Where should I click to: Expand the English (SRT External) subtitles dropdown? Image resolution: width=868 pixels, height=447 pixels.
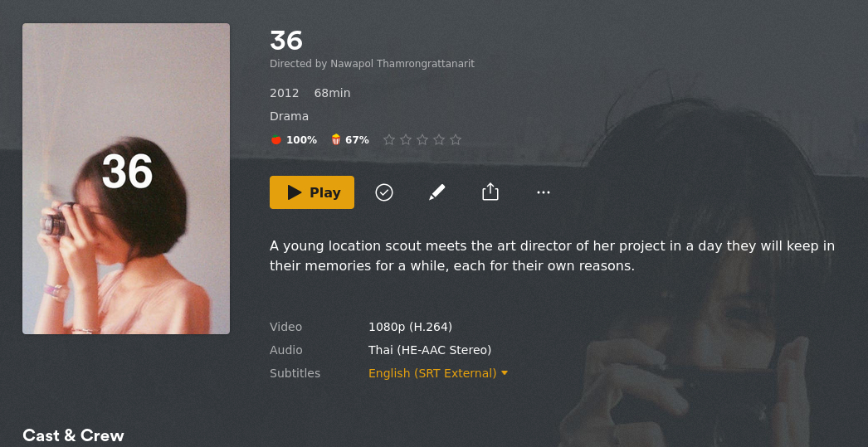438,373
